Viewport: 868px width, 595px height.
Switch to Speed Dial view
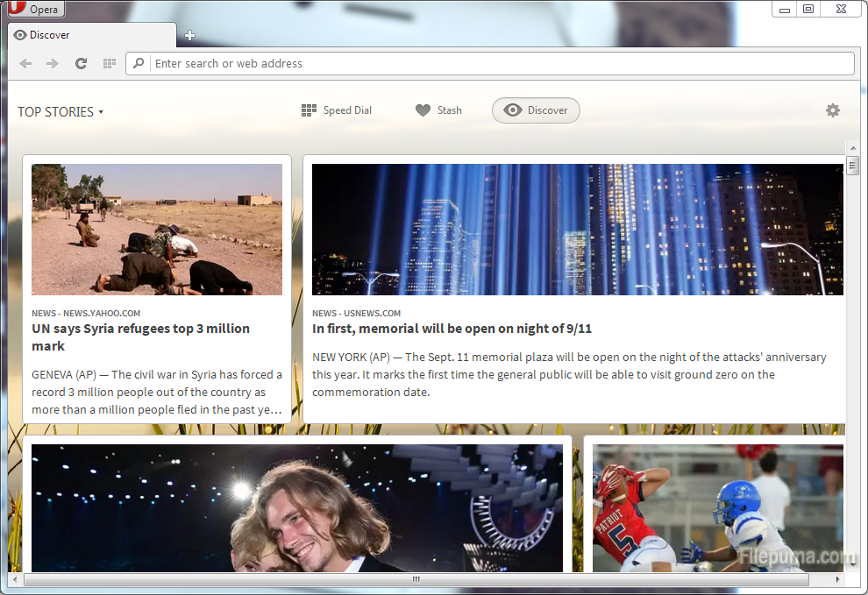click(x=337, y=110)
